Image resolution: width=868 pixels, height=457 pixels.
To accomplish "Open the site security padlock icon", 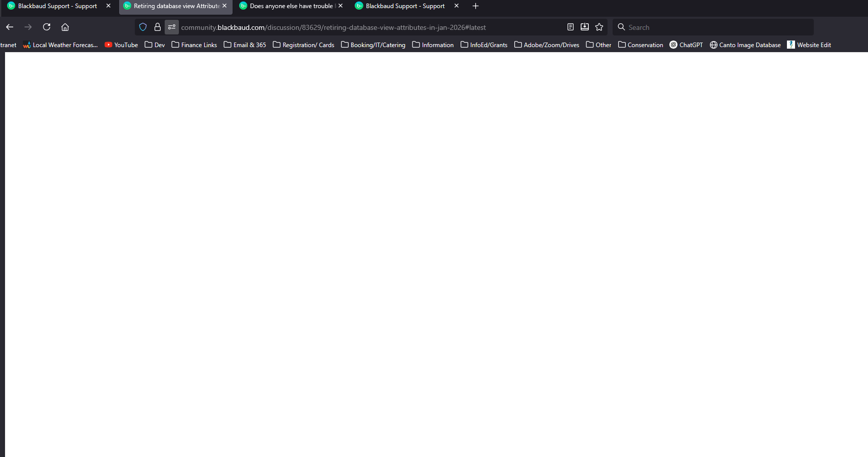I will [x=157, y=27].
